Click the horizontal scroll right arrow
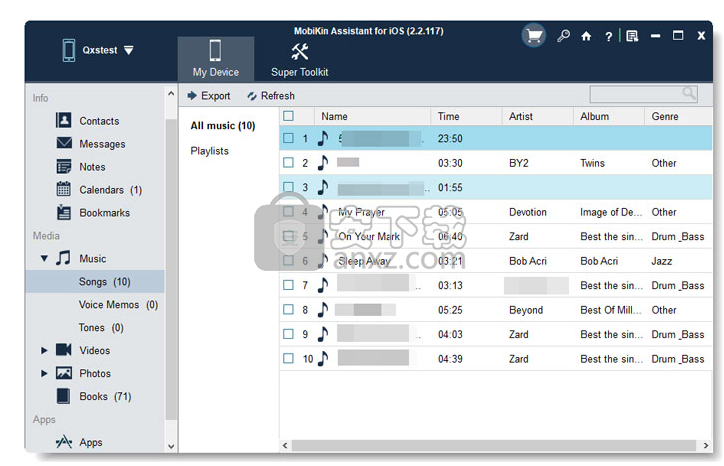Image resolution: width=724 pixels, height=466 pixels. pyautogui.click(x=706, y=445)
